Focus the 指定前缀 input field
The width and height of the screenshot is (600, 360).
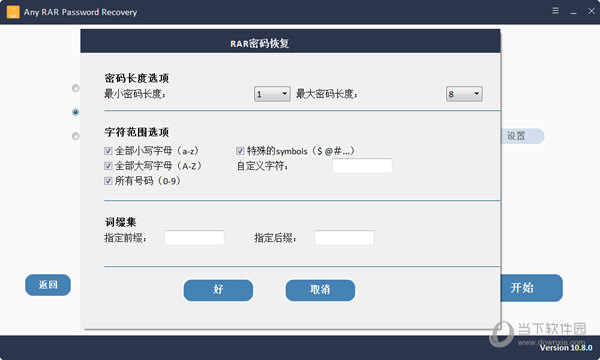click(194, 238)
